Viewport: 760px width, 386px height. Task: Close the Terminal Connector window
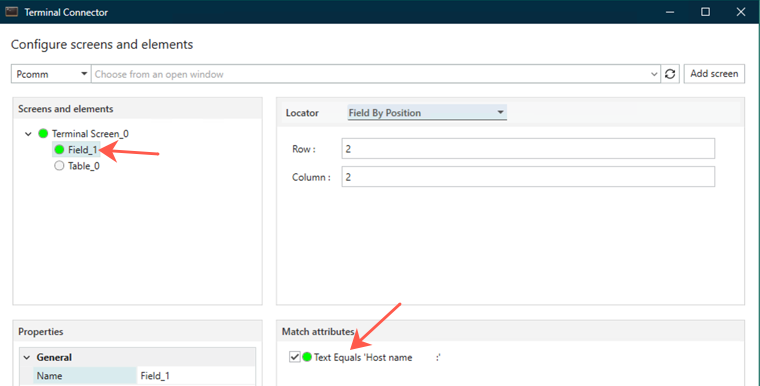click(x=741, y=12)
